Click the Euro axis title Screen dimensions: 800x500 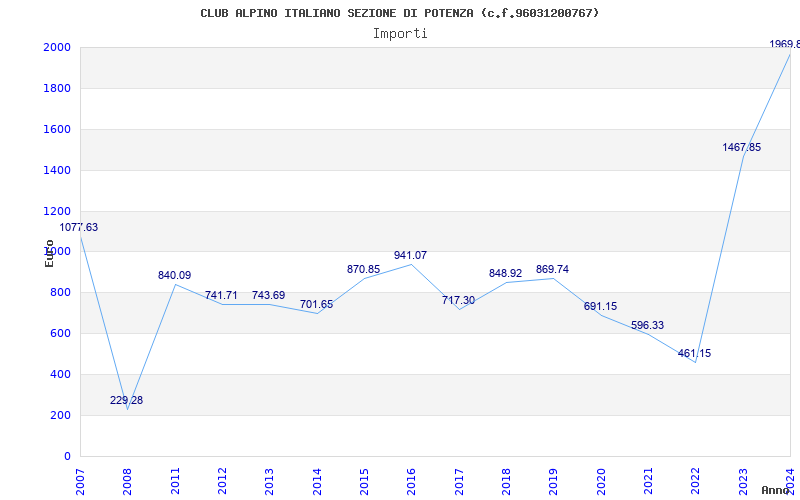pyautogui.click(x=49, y=253)
